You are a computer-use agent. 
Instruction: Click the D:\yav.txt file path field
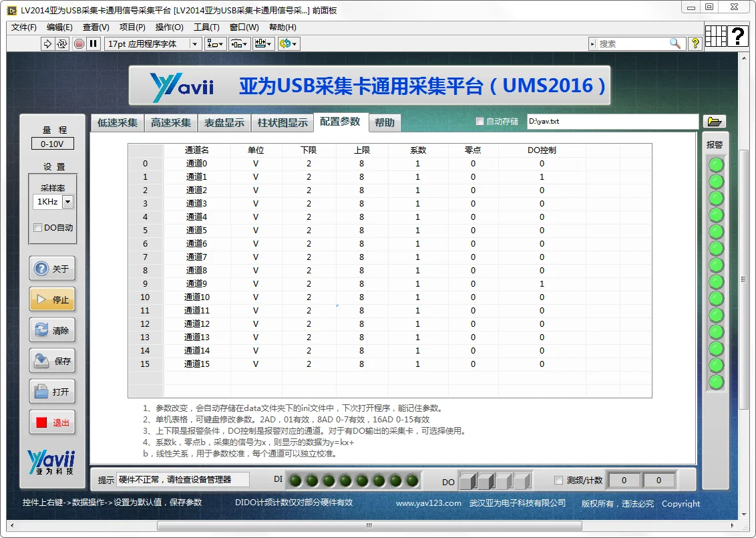pos(612,122)
